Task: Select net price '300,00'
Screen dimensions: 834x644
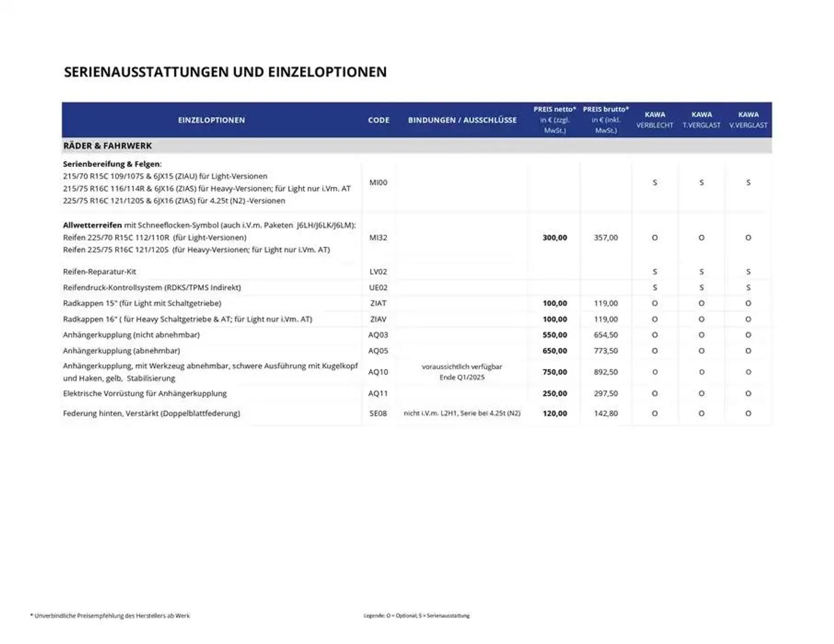Action: click(x=555, y=238)
